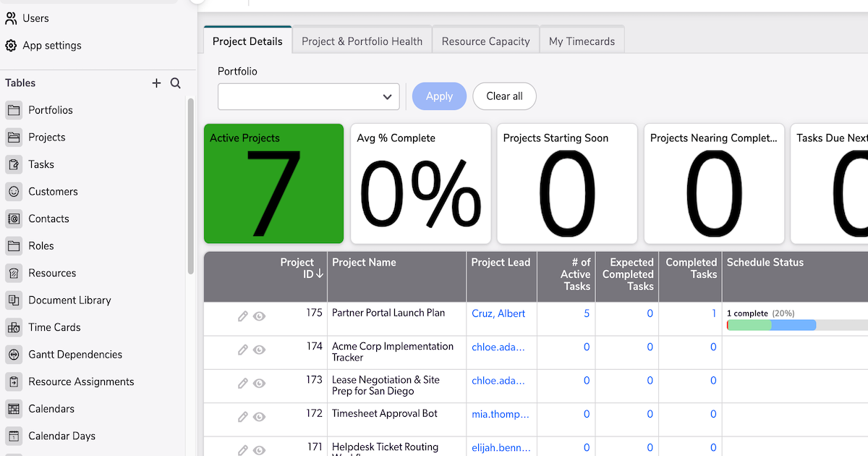Open the Projects Nearing Completion card
The height and width of the screenshot is (456, 868).
(x=715, y=183)
